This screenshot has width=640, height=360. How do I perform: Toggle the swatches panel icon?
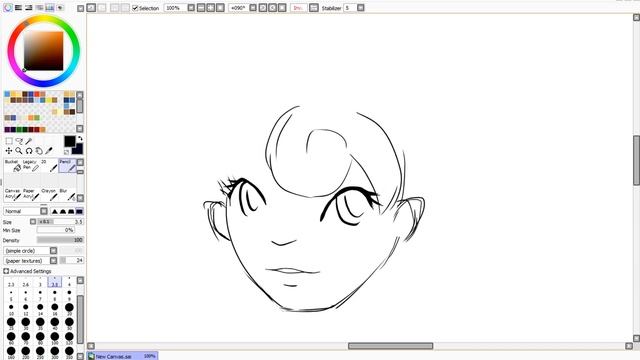50,7
